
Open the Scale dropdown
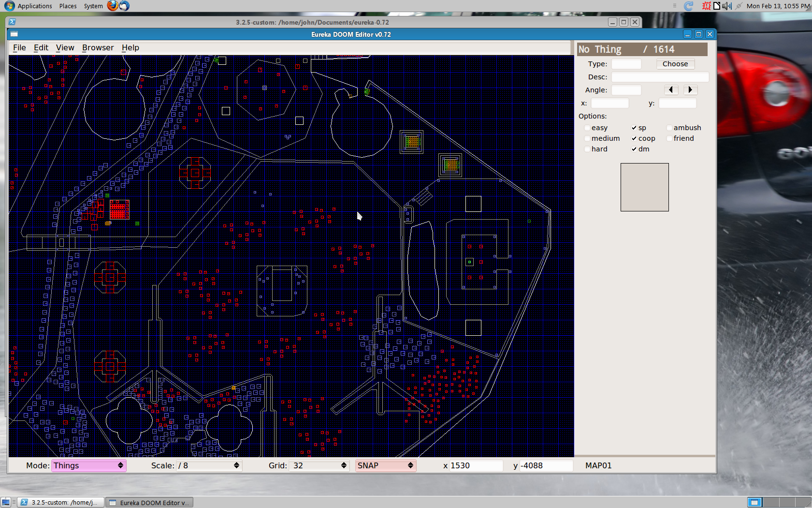click(209, 465)
